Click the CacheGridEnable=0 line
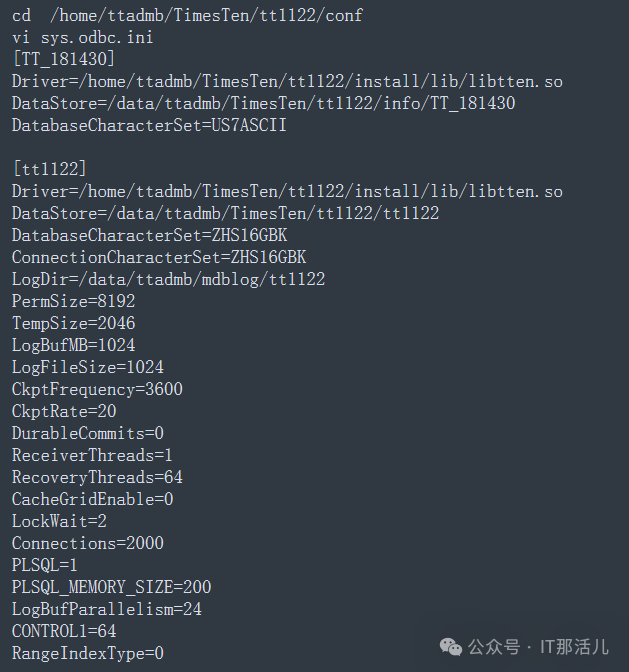 [x=93, y=499]
